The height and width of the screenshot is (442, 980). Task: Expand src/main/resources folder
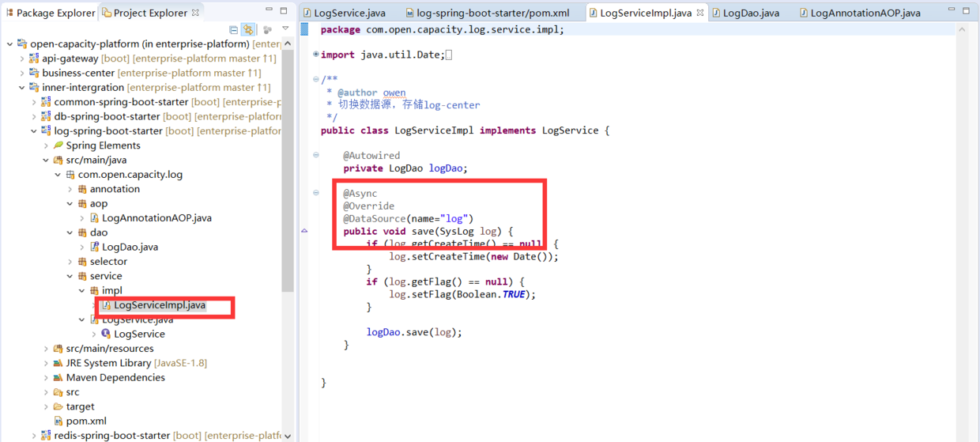46,349
